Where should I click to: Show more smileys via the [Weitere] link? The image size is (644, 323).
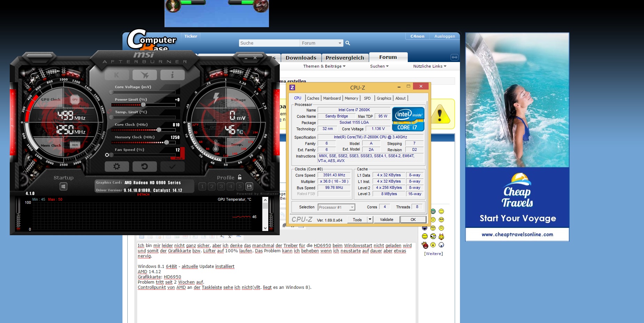[x=434, y=254]
